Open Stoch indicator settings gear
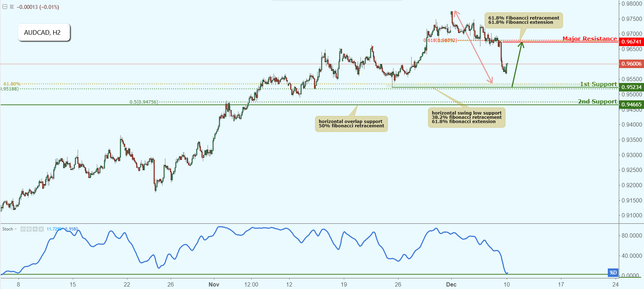This screenshot has height=289, width=644. (29, 229)
